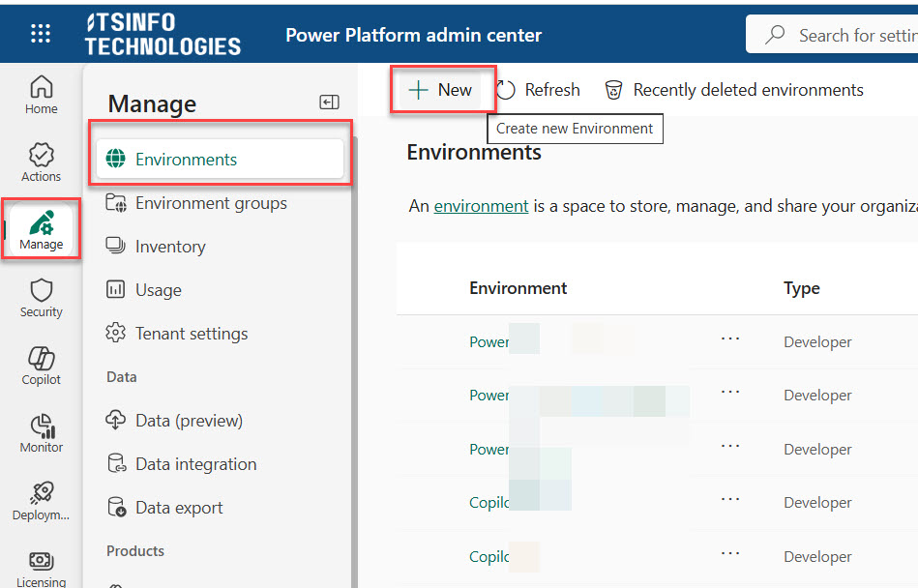Open more options for first environment row
Image resolution: width=918 pixels, height=588 pixels.
730,338
